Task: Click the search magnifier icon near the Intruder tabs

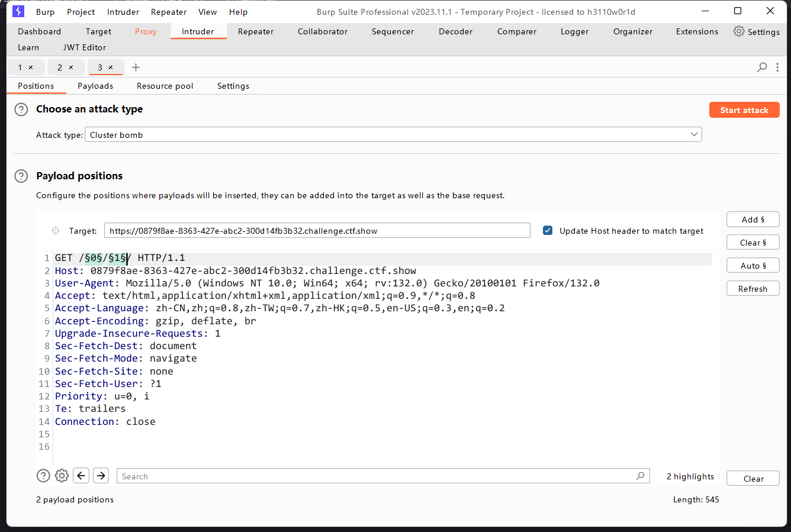Action: coord(762,67)
